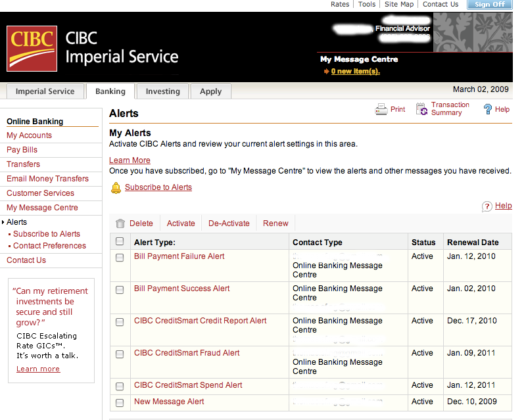Viewport: 526px width, 420px height.
Task: Click the Alert Type column header
Action: point(155,242)
